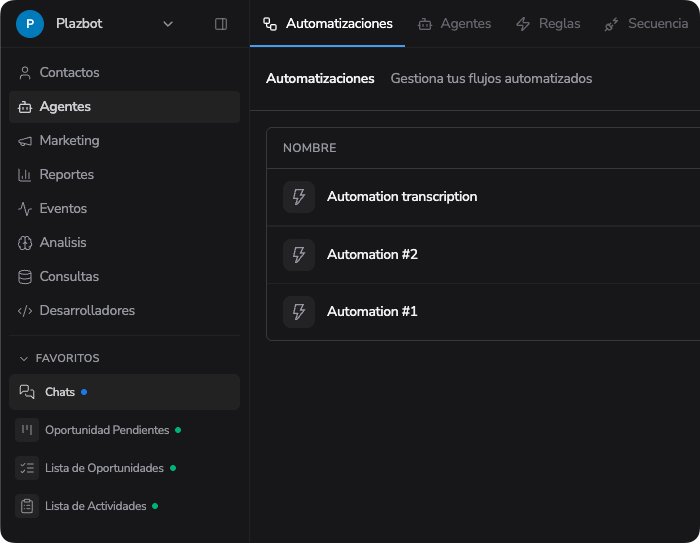Click the Secuencia tab plug icon

point(611,25)
